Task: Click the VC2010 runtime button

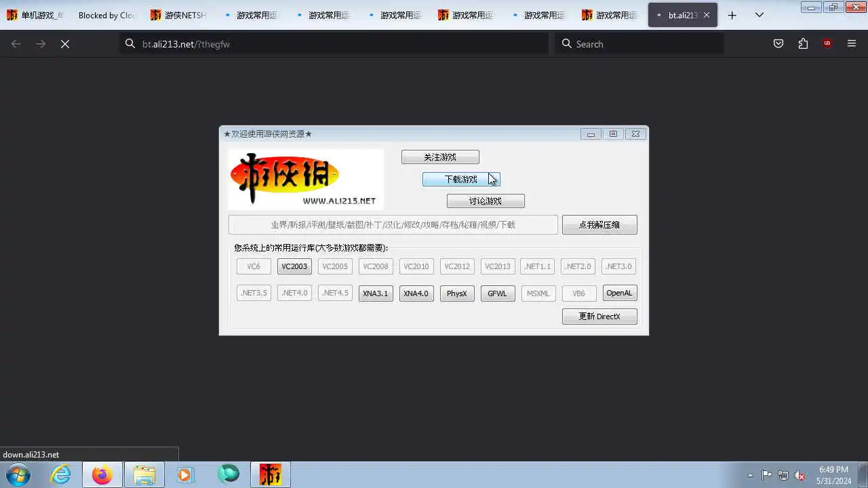Action: pos(416,266)
